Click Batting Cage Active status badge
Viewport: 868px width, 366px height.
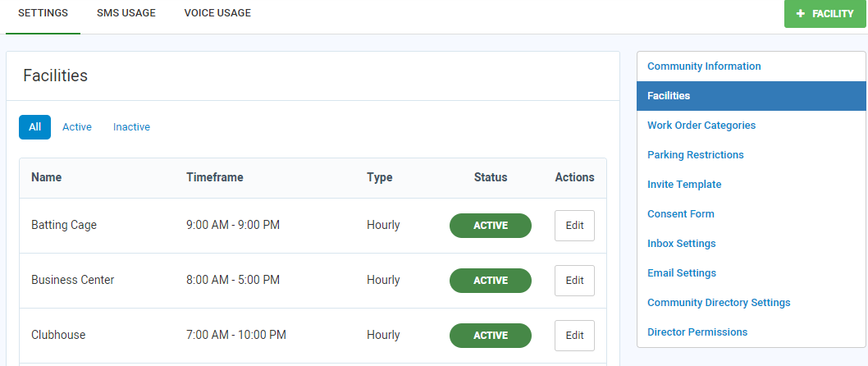(491, 226)
